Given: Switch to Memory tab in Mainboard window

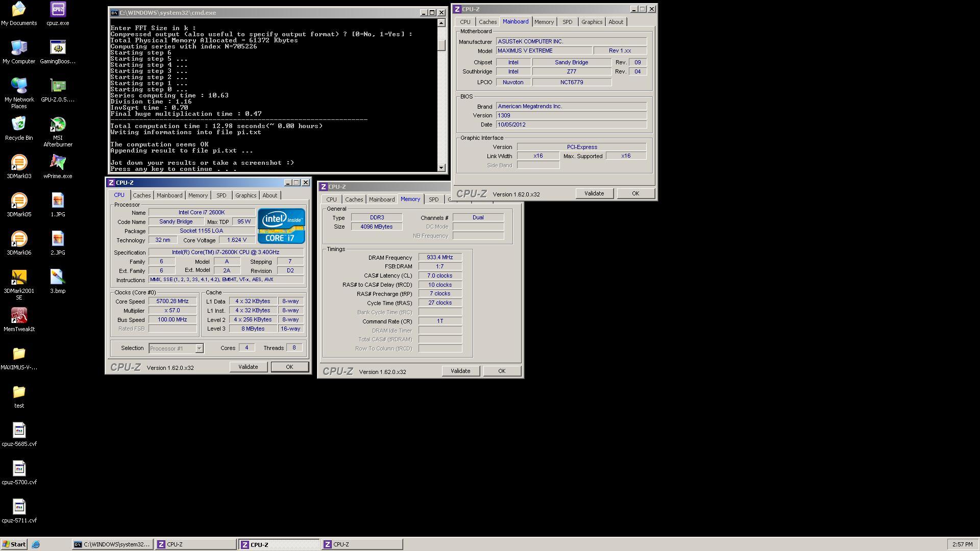Looking at the screenshot, I should pyautogui.click(x=544, y=22).
